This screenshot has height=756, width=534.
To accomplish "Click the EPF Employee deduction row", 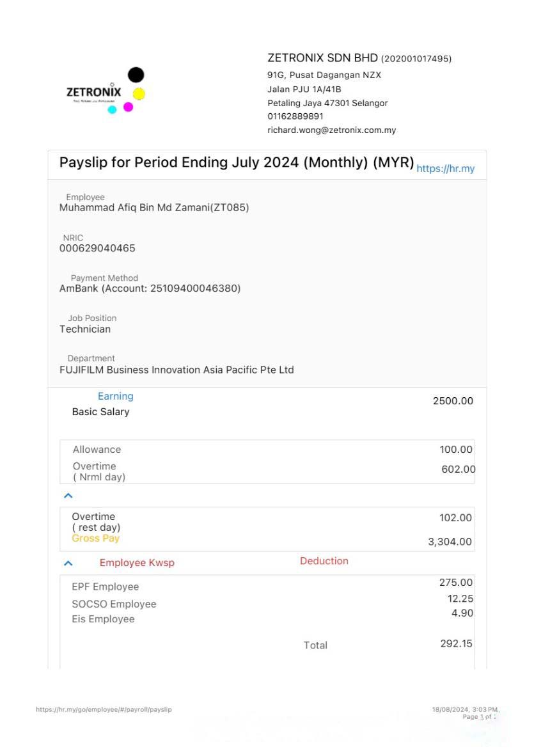I will 105,587.
